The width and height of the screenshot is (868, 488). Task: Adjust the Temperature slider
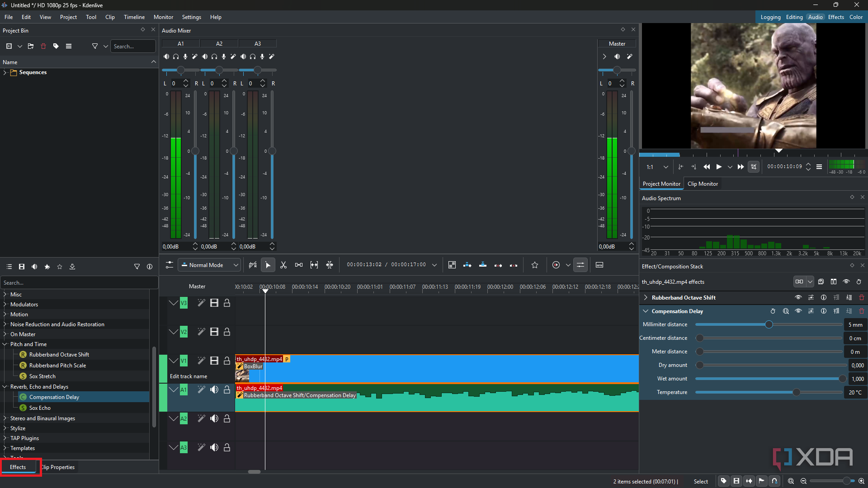tap(769, 392)
